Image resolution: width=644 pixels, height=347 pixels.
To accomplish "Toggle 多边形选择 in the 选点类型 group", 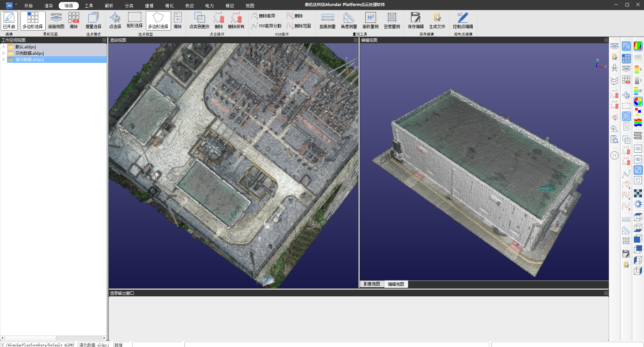I will click(158, 21).
